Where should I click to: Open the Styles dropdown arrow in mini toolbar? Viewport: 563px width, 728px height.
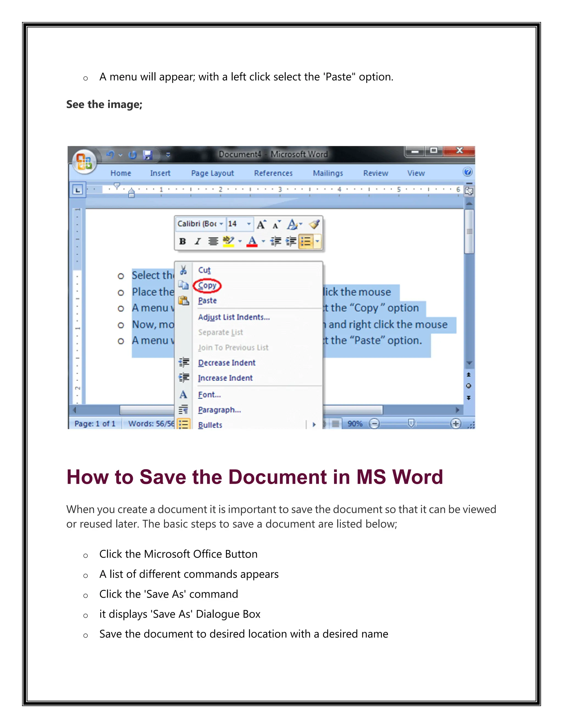[x=301, y=224]
